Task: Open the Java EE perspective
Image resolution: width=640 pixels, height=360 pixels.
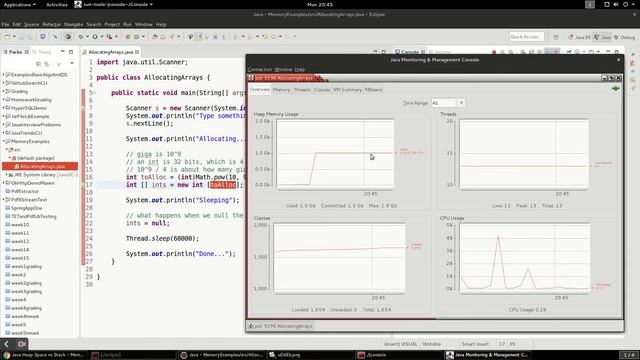Action: (580, 37)
